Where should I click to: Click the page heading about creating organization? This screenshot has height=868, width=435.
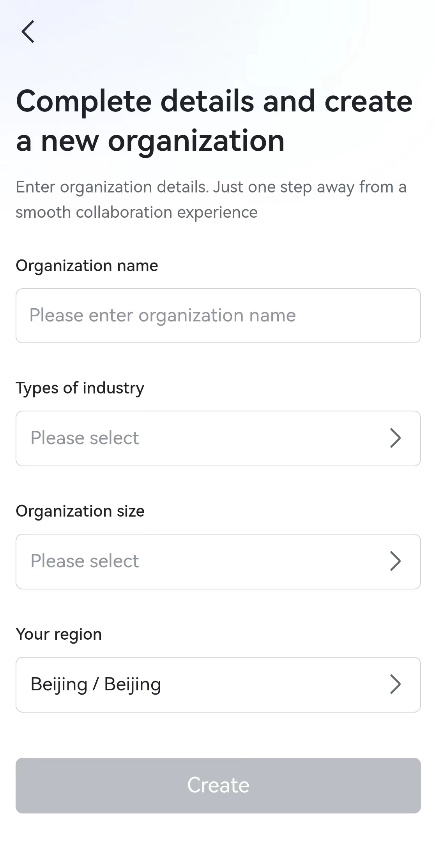click(214, 120)
